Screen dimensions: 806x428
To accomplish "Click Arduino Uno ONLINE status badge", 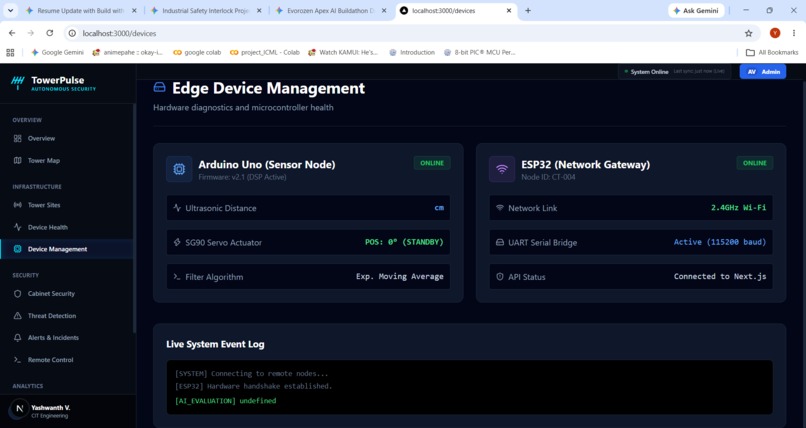I will [x=432, y=163].
